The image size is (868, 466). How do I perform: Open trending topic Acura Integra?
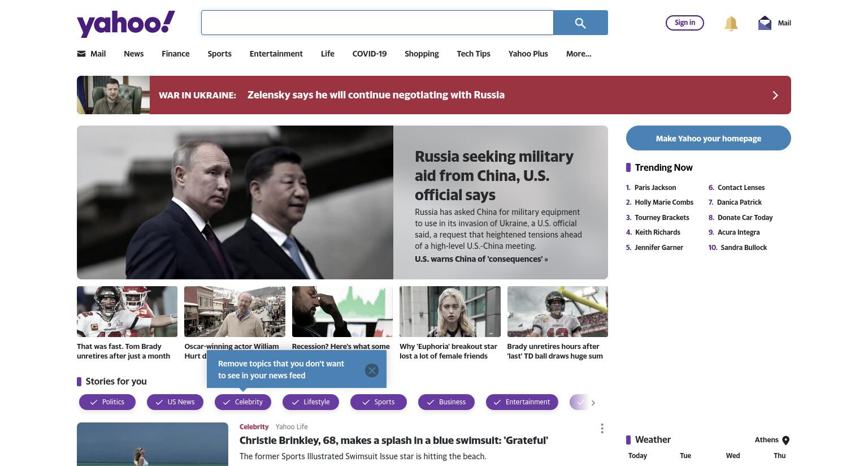click(739, 232)
